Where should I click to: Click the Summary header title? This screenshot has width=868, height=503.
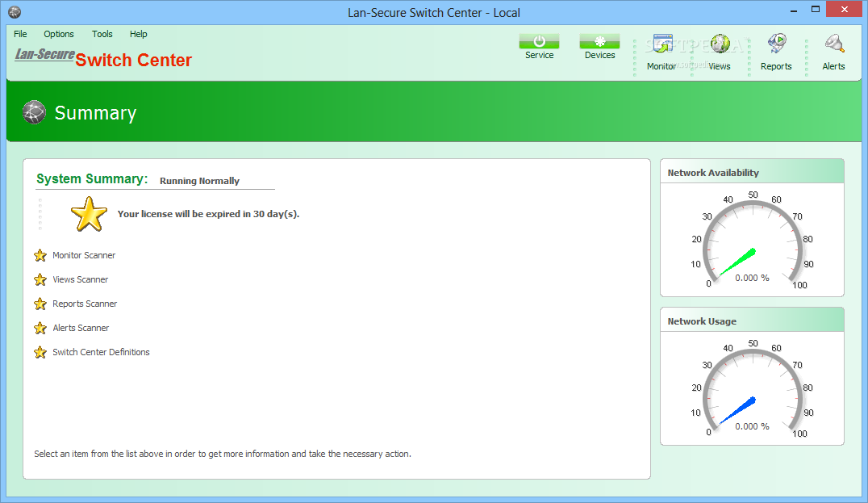point(95,112)
